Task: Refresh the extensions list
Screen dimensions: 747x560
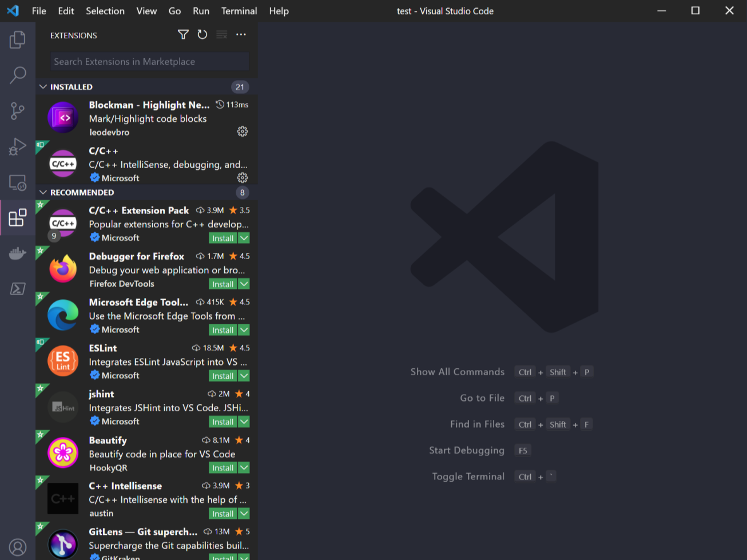Action: tap(202, 35)
